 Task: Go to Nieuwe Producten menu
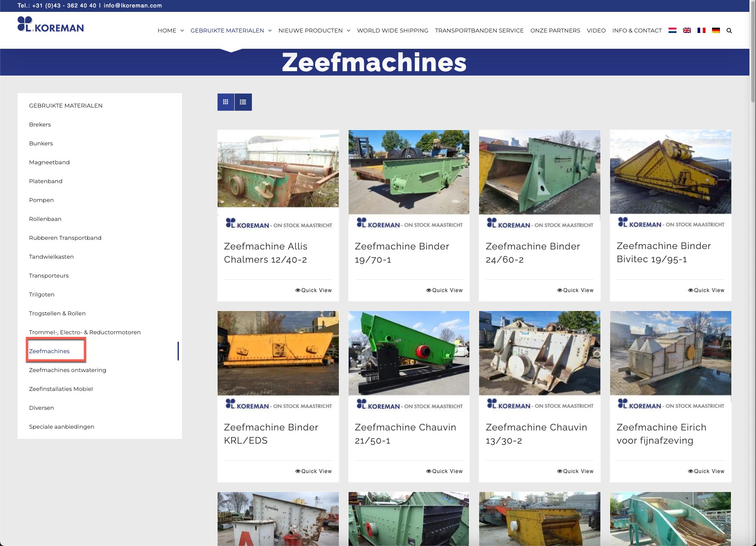[x=310, y=30]
